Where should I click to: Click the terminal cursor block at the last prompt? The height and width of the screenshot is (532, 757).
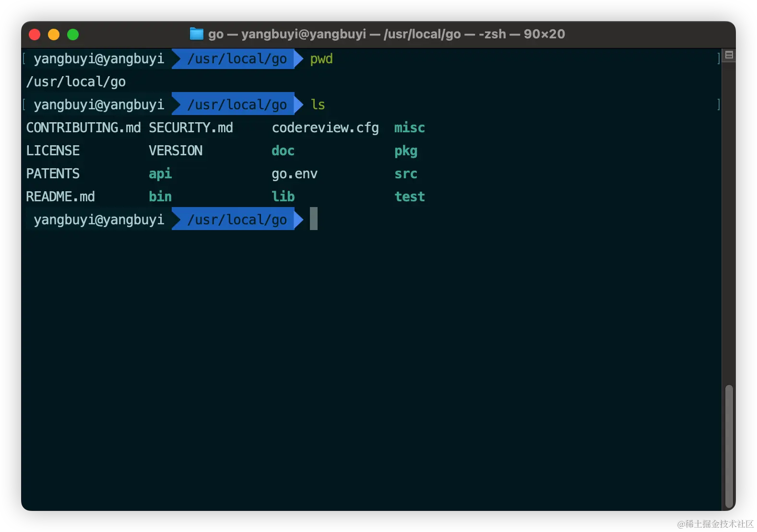[x=314, y=219]
